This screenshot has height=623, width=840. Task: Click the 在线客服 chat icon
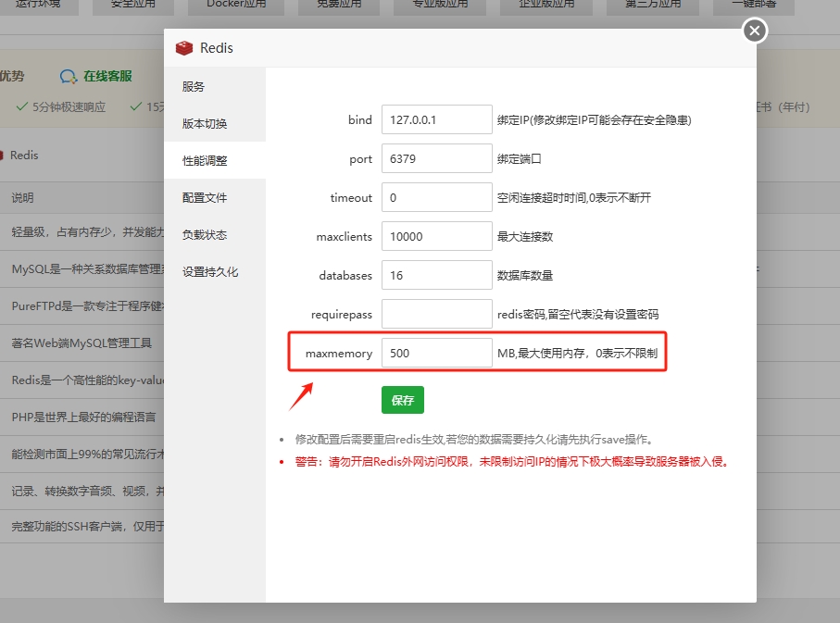(69, 77)
